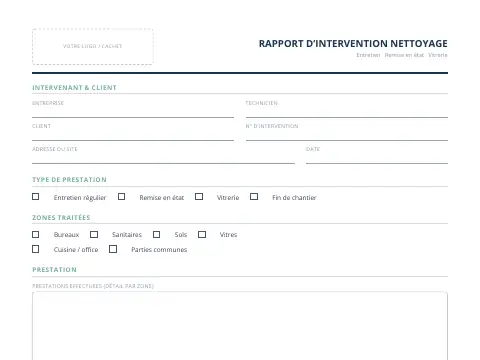Viewport: 480px width, 360px height.
Task: Click the N° d'intervention field
Action: (x=347, y=136)
